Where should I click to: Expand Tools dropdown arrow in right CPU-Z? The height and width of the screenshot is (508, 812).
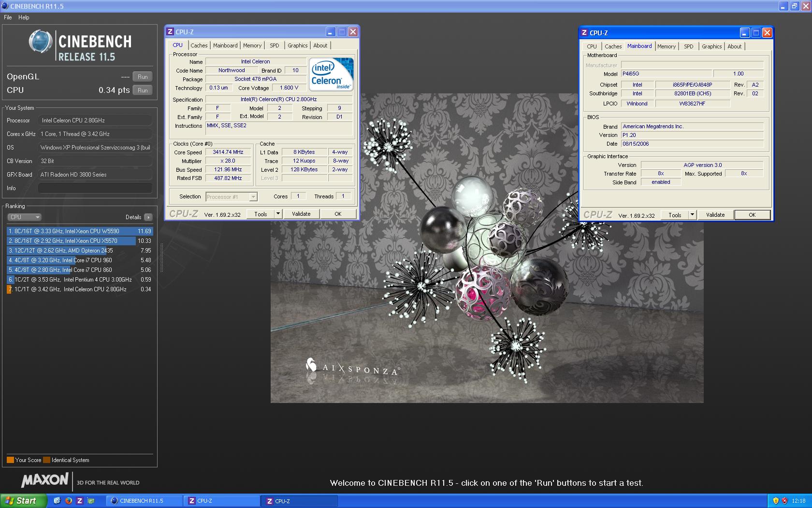tap(692, 215)
